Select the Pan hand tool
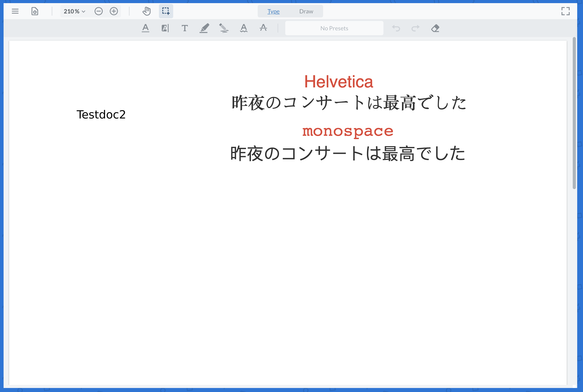The width and height of the screenshot is (583, 392). coord(147,11)
